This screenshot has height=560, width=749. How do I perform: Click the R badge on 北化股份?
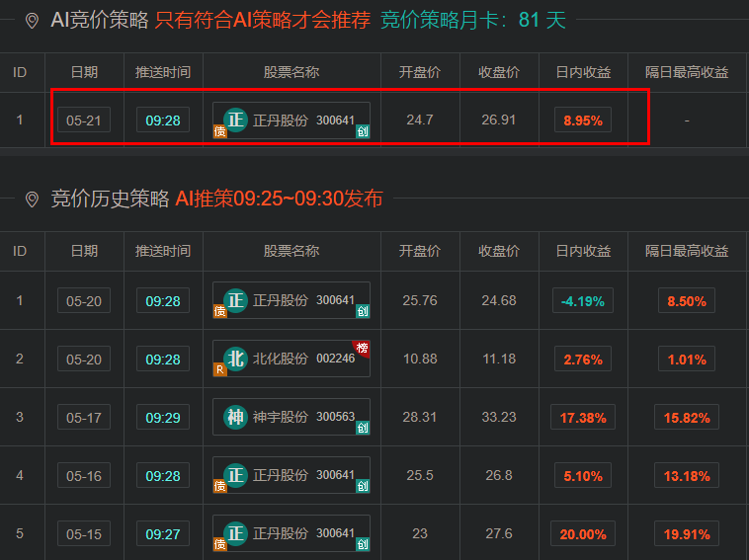click(219, 369)
